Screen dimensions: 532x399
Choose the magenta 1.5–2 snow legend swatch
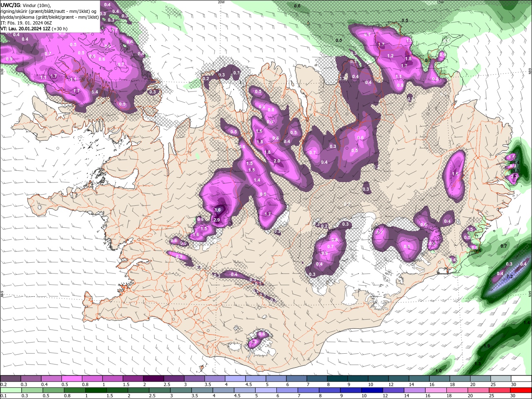(x=133, y=379)
